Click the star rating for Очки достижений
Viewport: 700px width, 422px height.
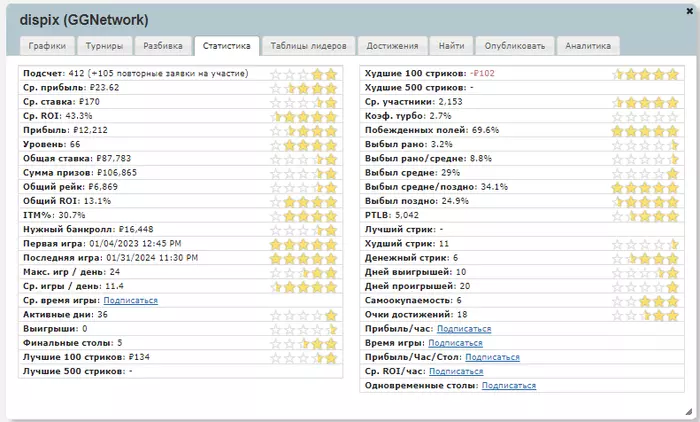pos(645,315)
